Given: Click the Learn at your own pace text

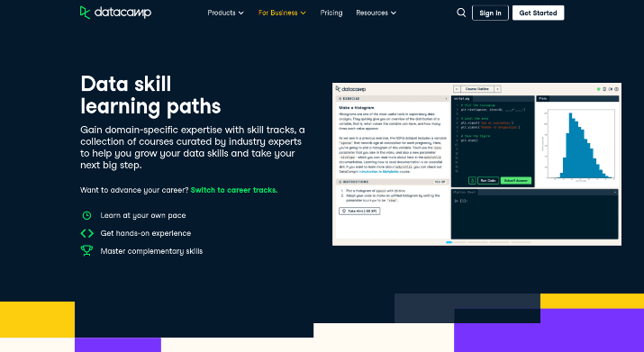Looking at the screenshot, I should [x=143, y=215].
